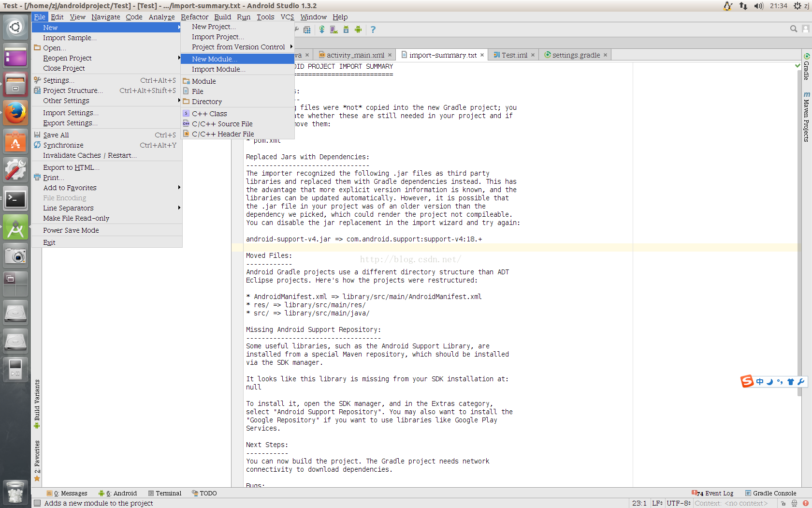Open the Refactor menu

195,17
